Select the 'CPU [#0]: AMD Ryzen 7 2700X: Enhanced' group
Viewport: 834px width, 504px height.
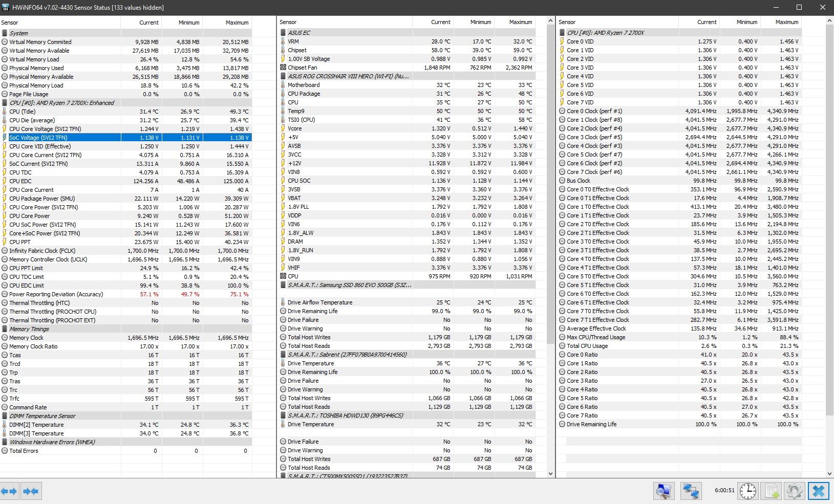point(126,103)
